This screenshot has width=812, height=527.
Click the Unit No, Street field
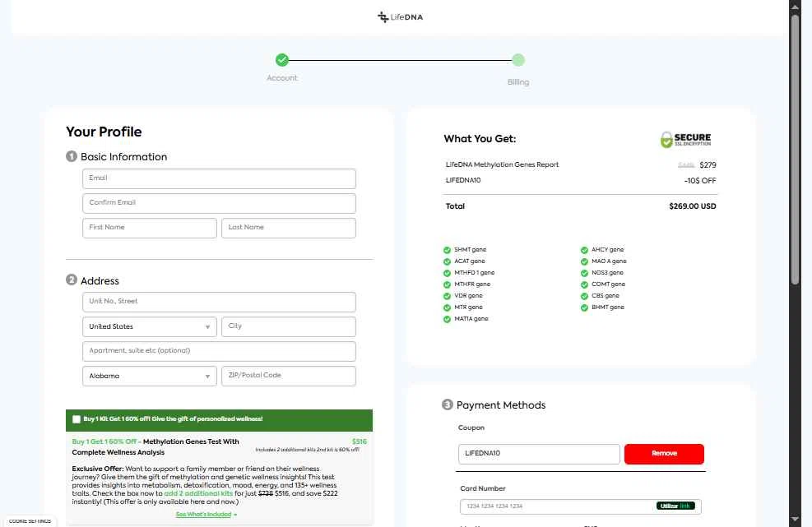coord(219,302)
